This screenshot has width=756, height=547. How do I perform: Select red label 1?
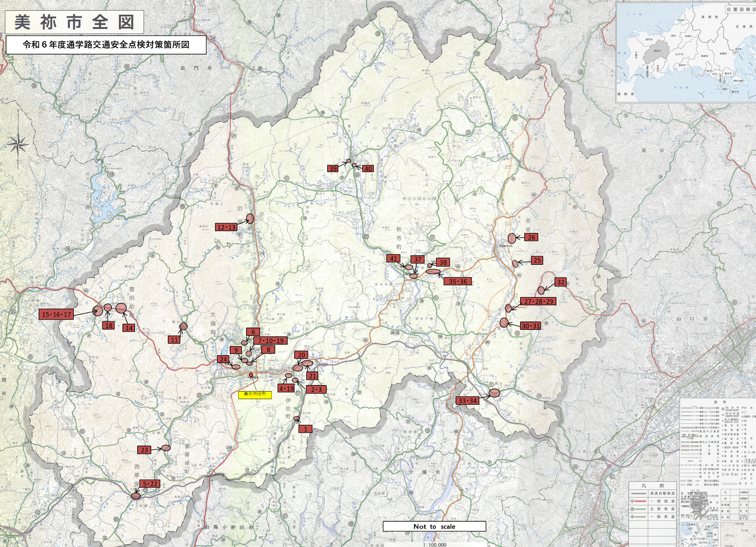tap(305, 429)
